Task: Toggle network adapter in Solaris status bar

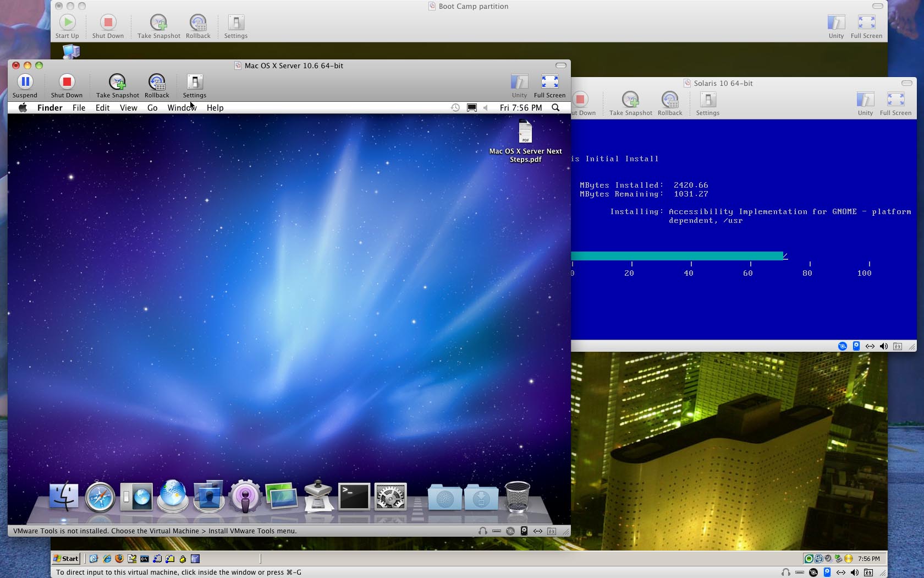Action: (x=870, y=346)
